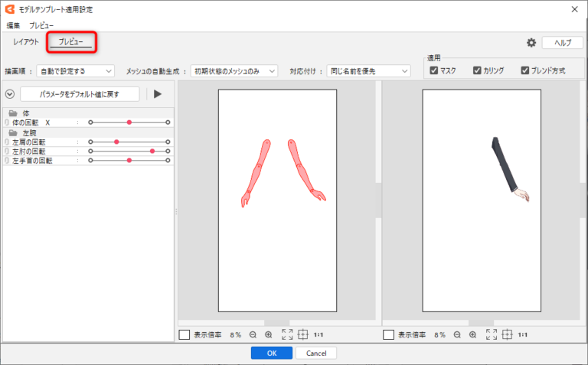The width and height of the screenshot is (588, 365).
Task: Click the link icon beside 左手首の回転
Action: pos(7,161)
